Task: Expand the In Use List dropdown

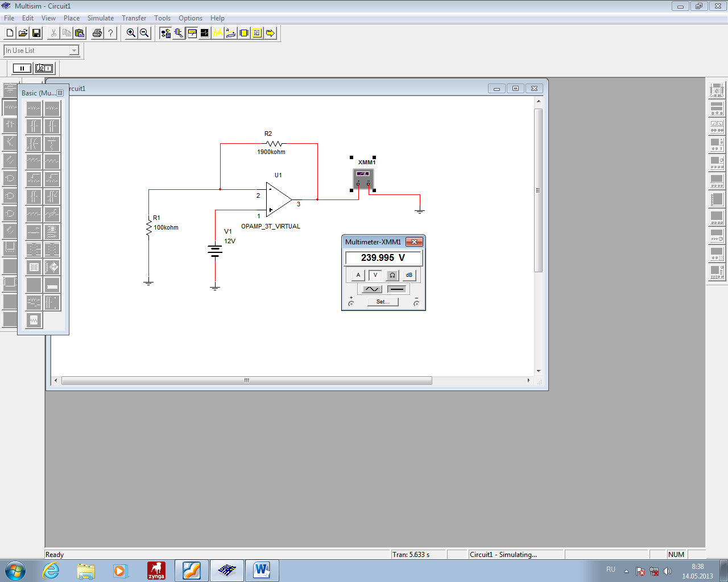Action: click(x=74, y=51)
